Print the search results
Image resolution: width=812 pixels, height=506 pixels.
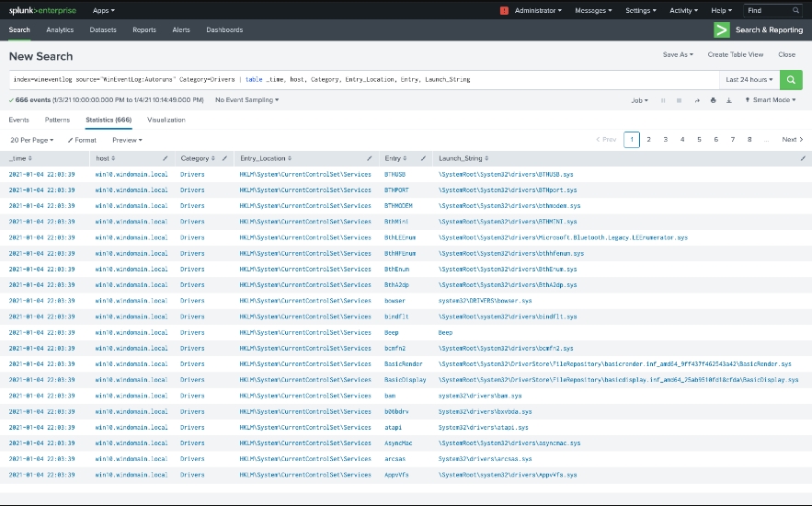pyautogui.click(x=713, y=100)
